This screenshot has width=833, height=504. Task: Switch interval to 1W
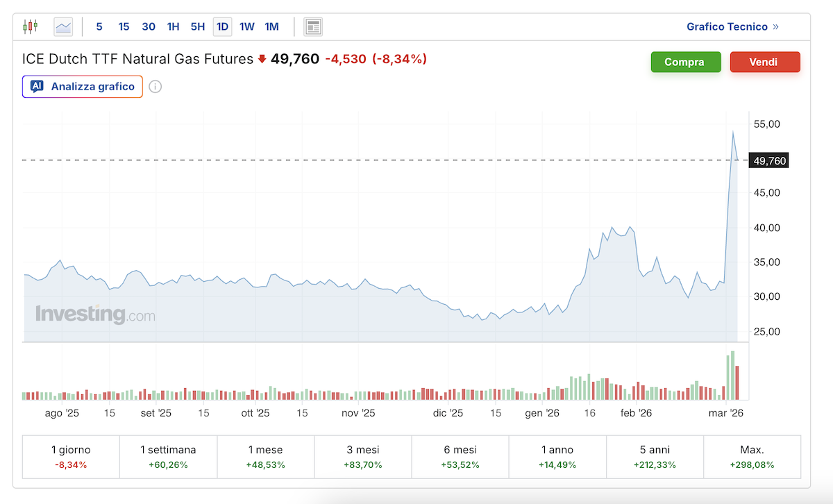click(x=246, y=27)
